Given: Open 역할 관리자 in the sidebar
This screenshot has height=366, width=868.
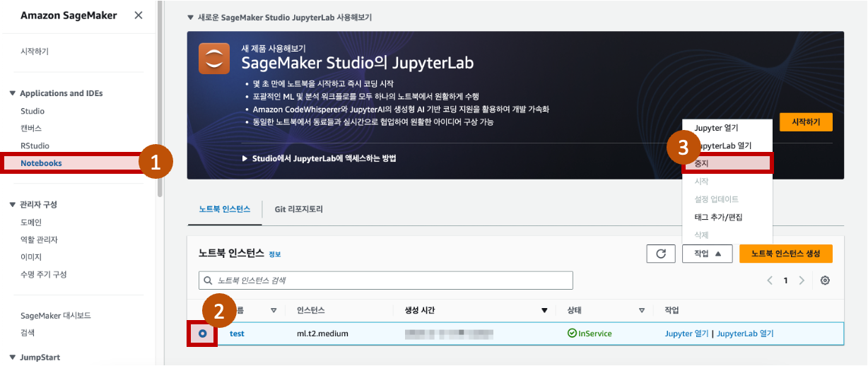Looking at the screenshot, I should click(39, 240).
